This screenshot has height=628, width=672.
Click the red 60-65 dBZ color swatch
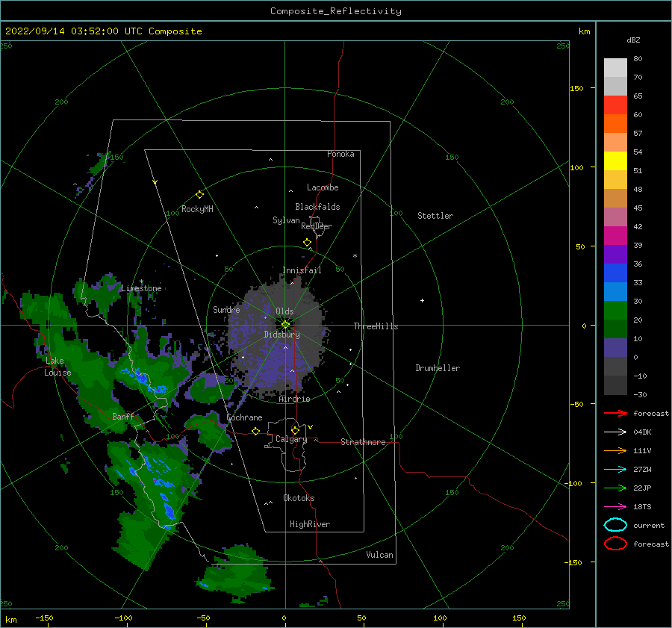tap(615, 105)
